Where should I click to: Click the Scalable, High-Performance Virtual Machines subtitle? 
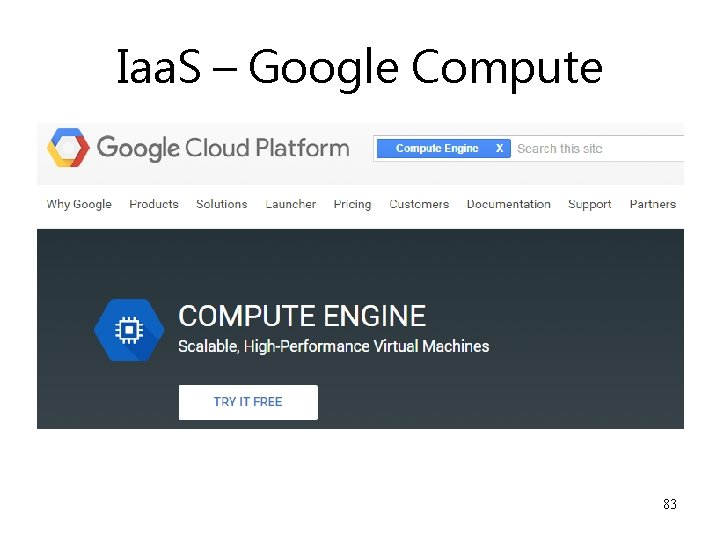click(x=334, y=346)
